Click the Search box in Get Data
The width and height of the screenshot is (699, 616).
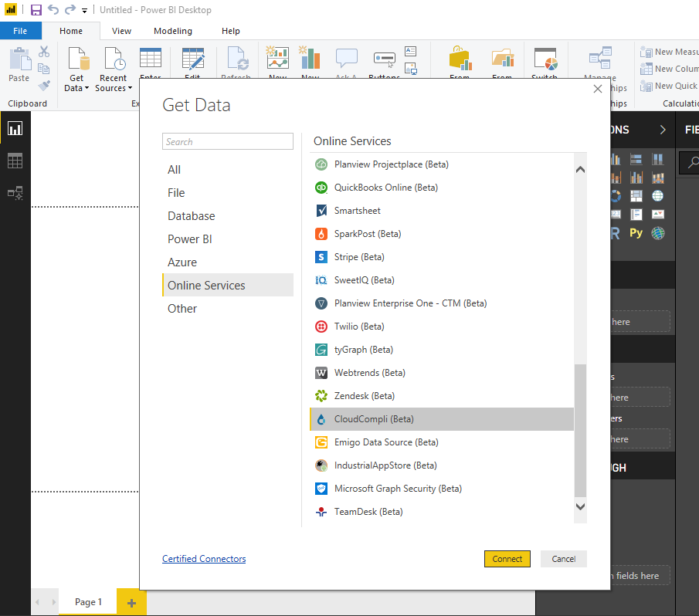[228, 141]
